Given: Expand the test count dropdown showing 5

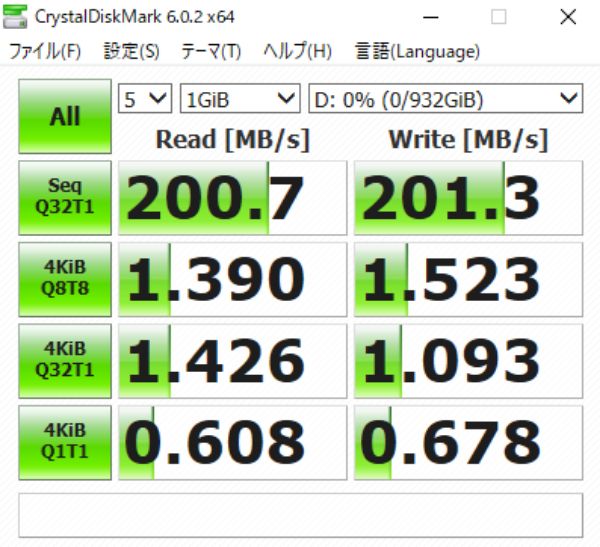Looking at the screenshot, I should pyautogui.click(x=145, y=98).
